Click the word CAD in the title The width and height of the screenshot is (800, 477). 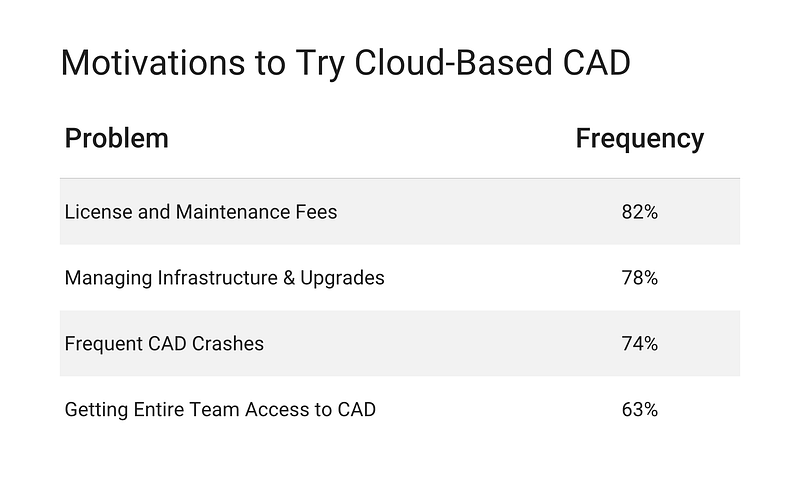(x=597, y=63)
